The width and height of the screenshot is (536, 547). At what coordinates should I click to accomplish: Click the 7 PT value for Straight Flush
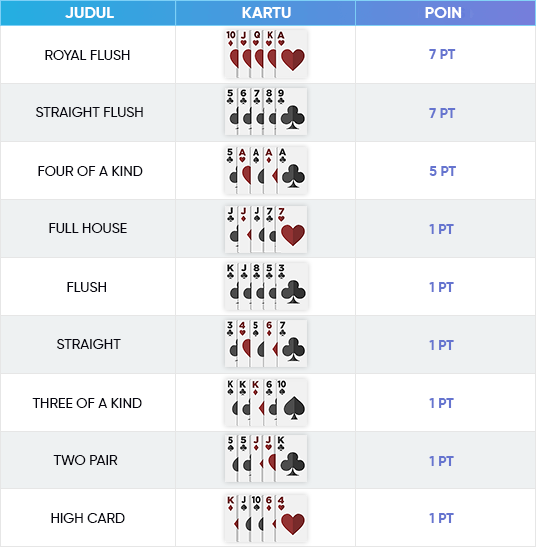(442, 113)
